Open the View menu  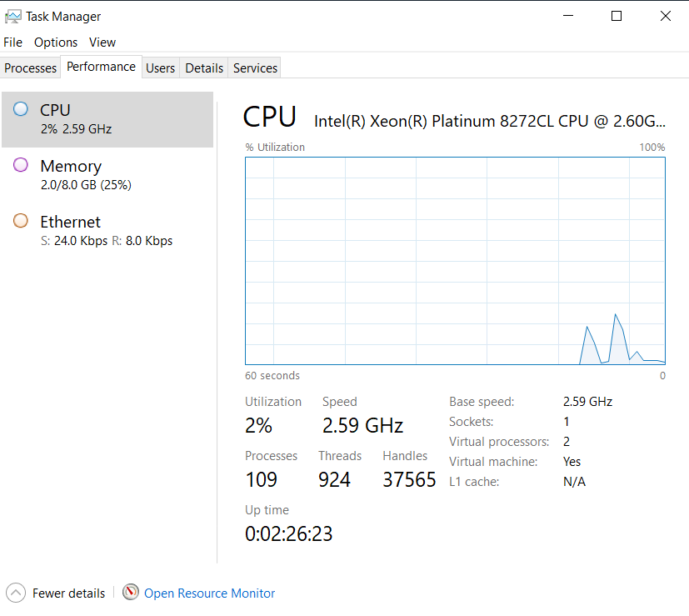102,42
